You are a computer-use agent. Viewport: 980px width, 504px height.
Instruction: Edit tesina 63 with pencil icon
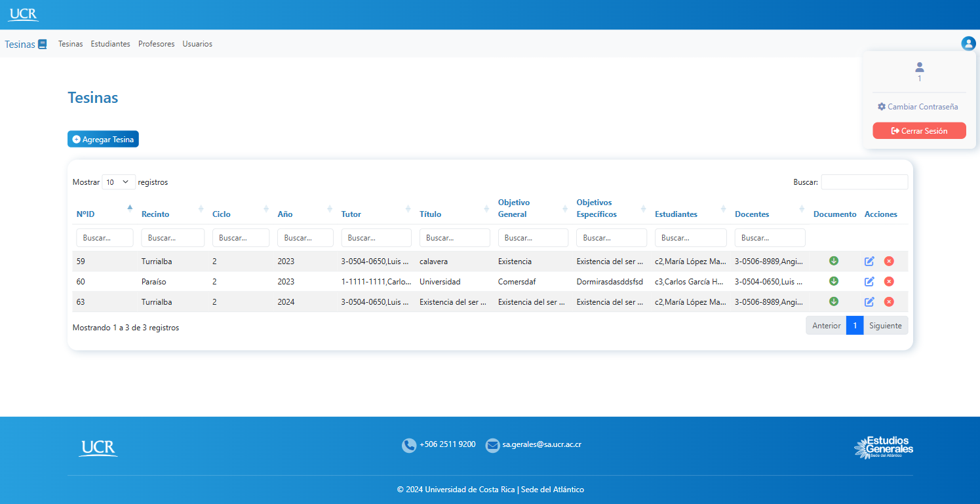[869, 301]
